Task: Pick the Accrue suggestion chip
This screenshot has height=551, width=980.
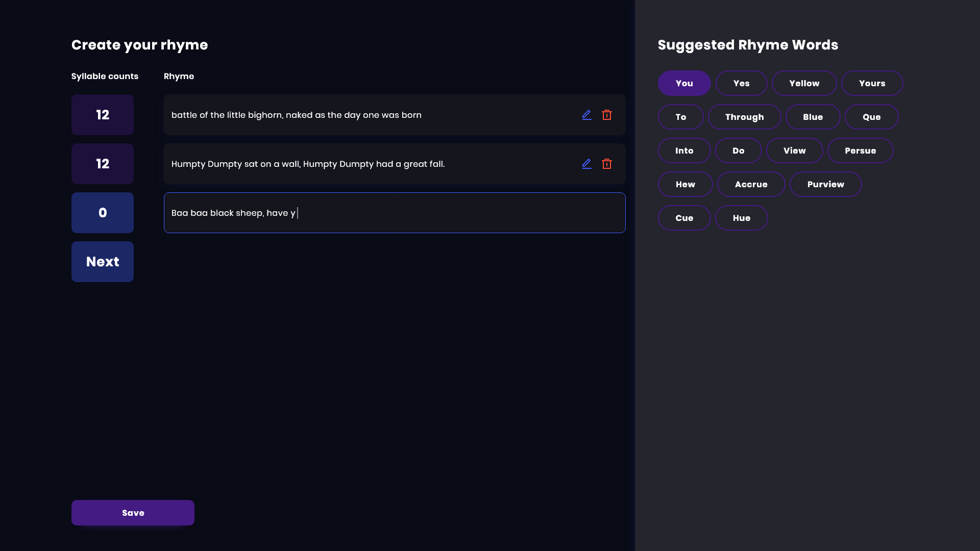Action: (x=751, y=184)
